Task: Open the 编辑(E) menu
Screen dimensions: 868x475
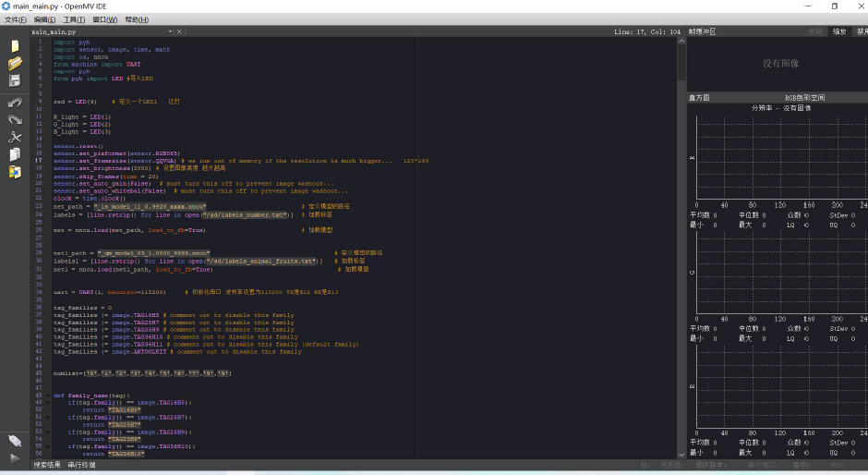Action: click(x=45, y=19)
